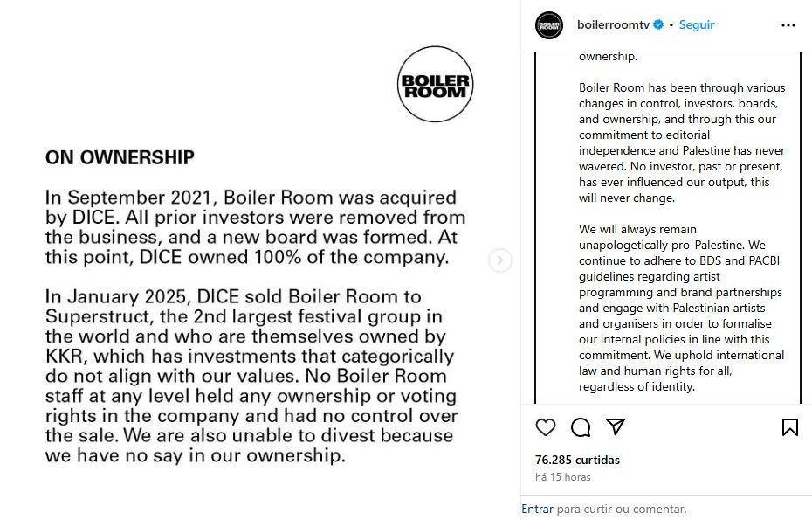Click the 'há 15 horas' timestamp
The height and width of the screenshot is (520, 812).
coord(562,477)
